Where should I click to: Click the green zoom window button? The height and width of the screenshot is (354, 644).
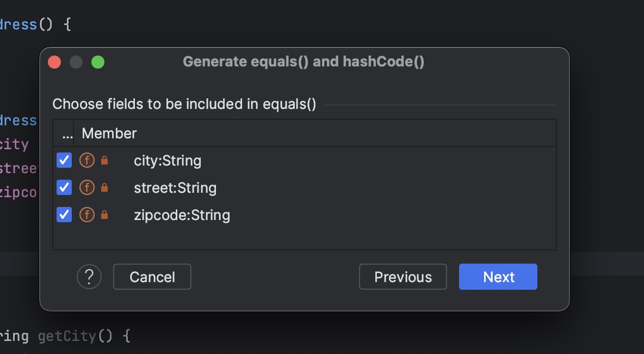(98, 62)
